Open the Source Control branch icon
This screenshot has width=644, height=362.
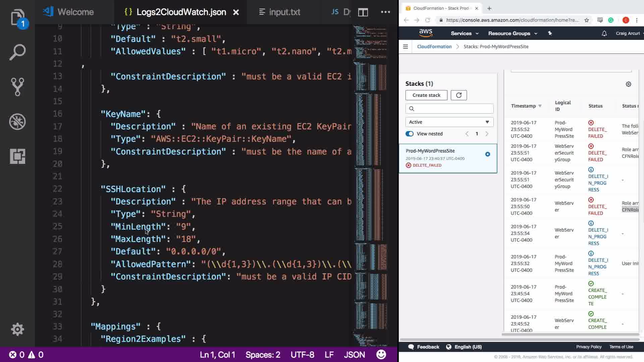click(x=17, y=87)
